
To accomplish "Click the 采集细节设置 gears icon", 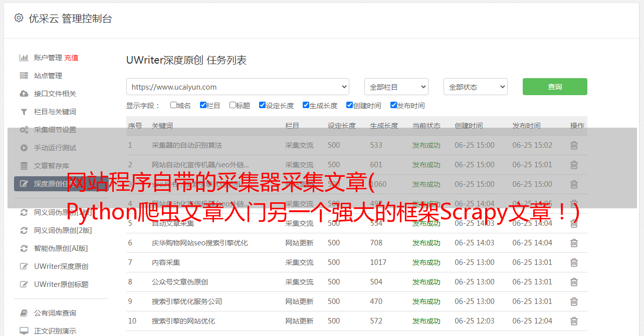I will pyautogui.click(x=24, y=130).
